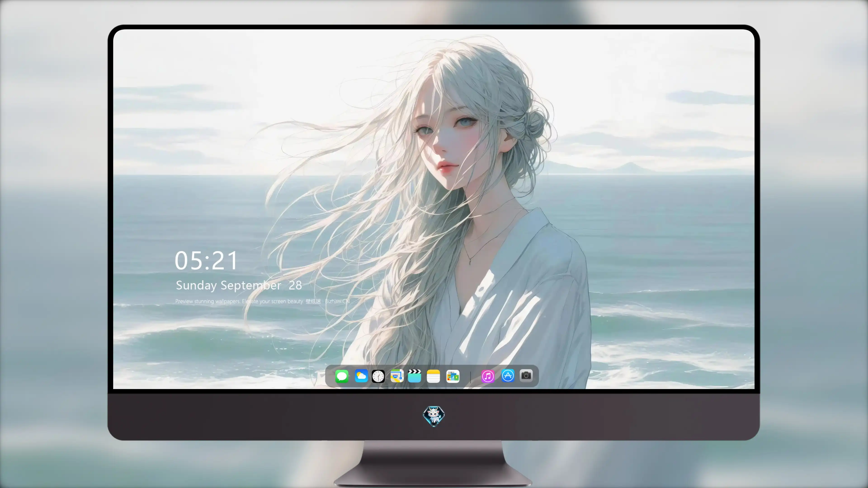Launch the pink iTunes music app
The width and height of the screenshot is (868, 488).
pos(488,376)
